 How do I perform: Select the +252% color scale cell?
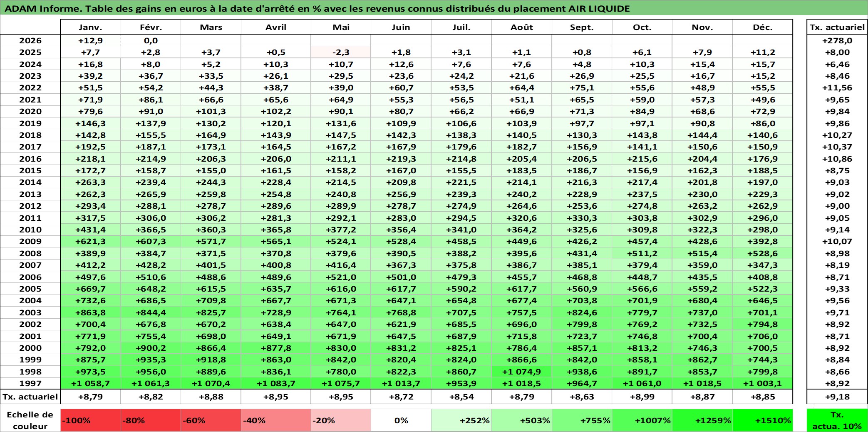pos(461,420)
